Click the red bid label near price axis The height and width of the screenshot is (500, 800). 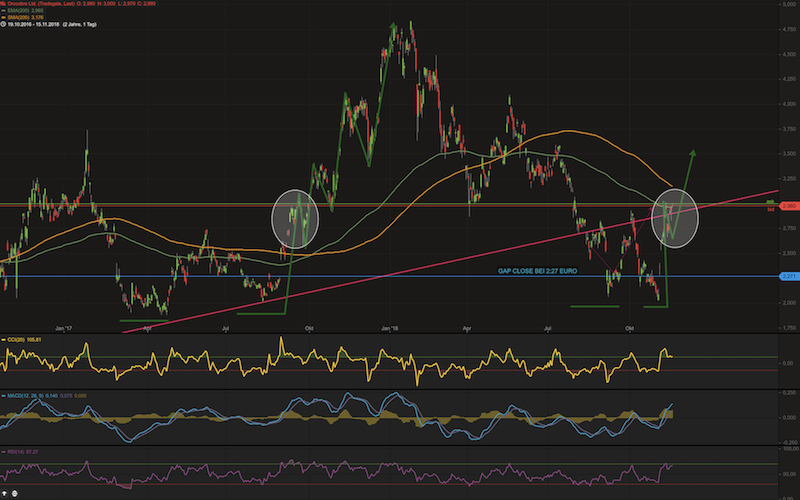pos(770,209)
